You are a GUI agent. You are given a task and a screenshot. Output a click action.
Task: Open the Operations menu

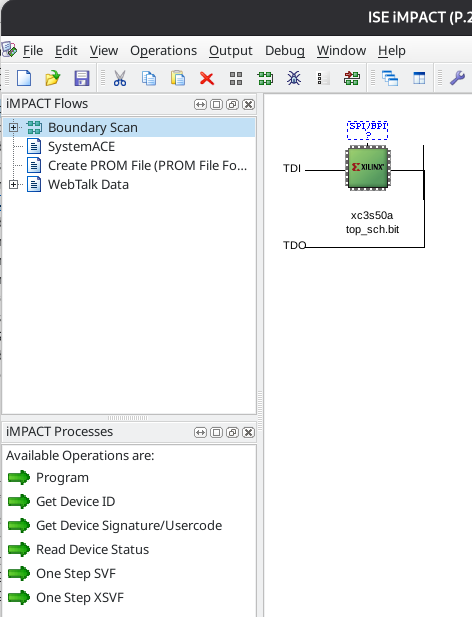(x=163, y=50)
